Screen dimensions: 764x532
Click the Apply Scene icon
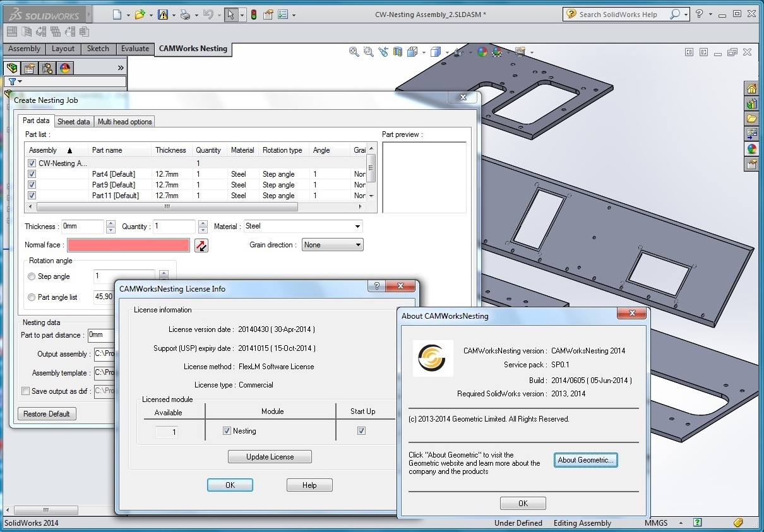[498, 52]
